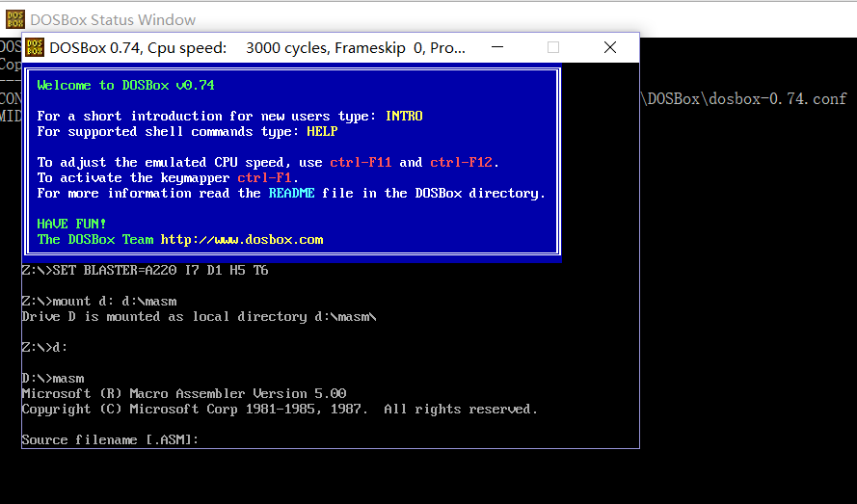Click the Copyright Microsoft Corp line

(280, 409)
